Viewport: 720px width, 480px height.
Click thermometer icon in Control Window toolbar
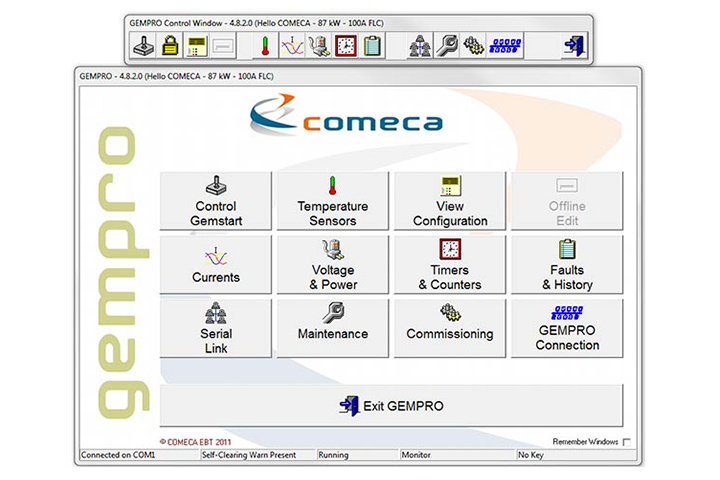pyautogui.click(x=265, y=45)
